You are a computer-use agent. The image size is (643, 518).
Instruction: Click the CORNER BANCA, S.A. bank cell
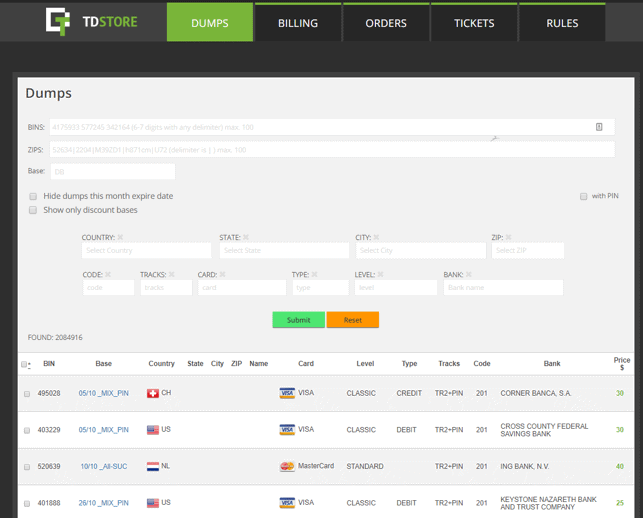[x=536, y=393]
